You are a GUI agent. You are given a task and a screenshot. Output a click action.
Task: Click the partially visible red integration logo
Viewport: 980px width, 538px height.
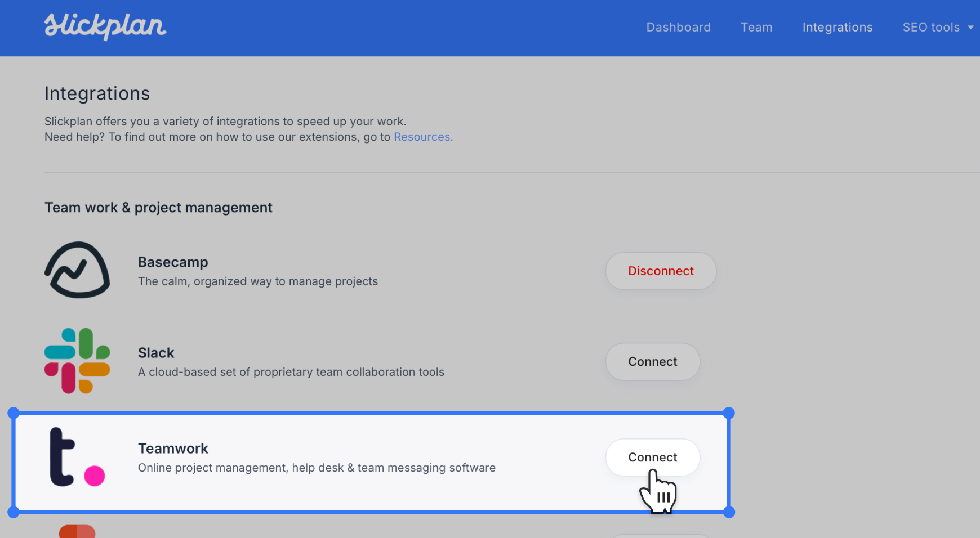point(77,531)
